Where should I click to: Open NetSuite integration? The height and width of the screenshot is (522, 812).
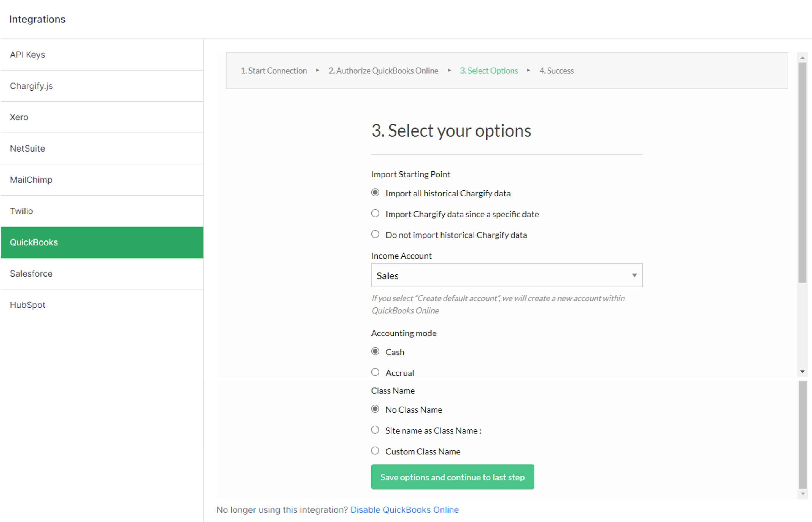pos(102,148)
